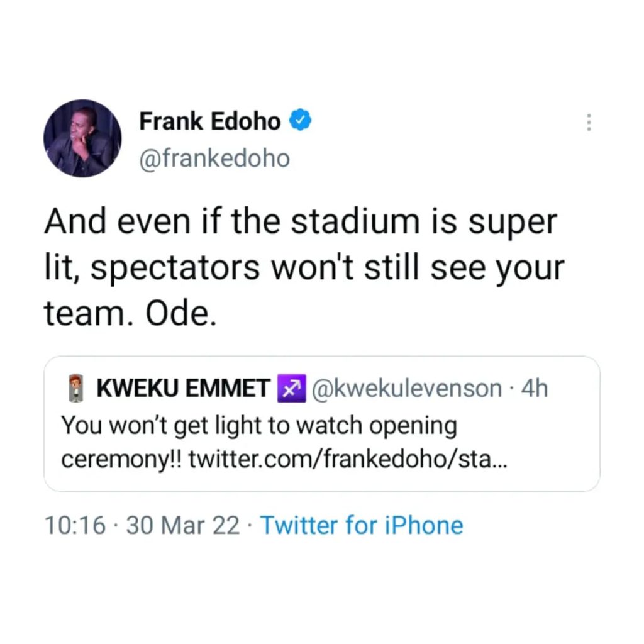Open the @kwekulevenson handle

[406, 389]
